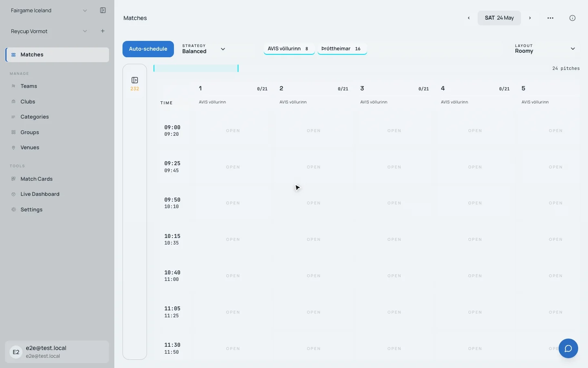Screen dimensions: 588x368
Task: Open the unscheduled matches panel icon
Action: tap(135, 80)
